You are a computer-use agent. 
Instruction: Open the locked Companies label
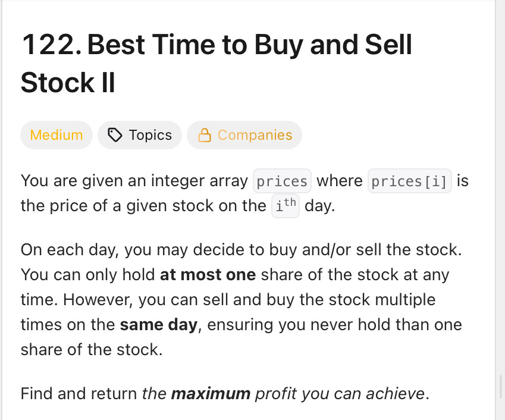coord(244,135)
